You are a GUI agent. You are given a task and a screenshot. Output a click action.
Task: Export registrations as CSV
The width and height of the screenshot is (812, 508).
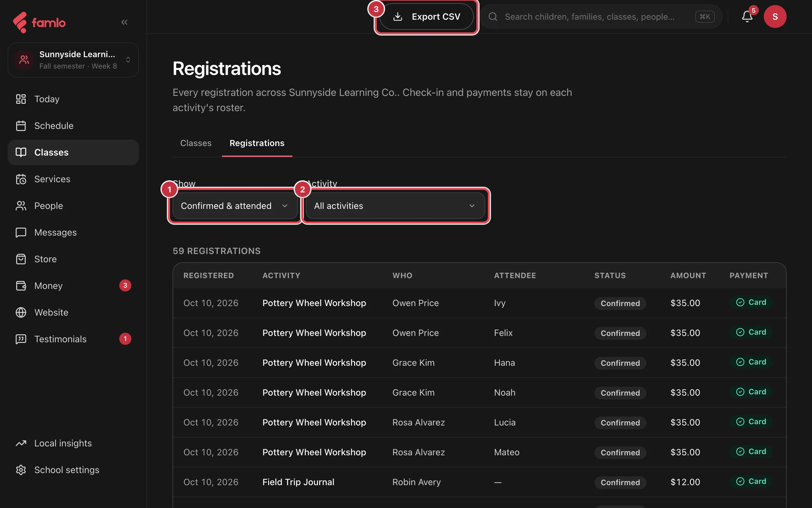(426, 17)
